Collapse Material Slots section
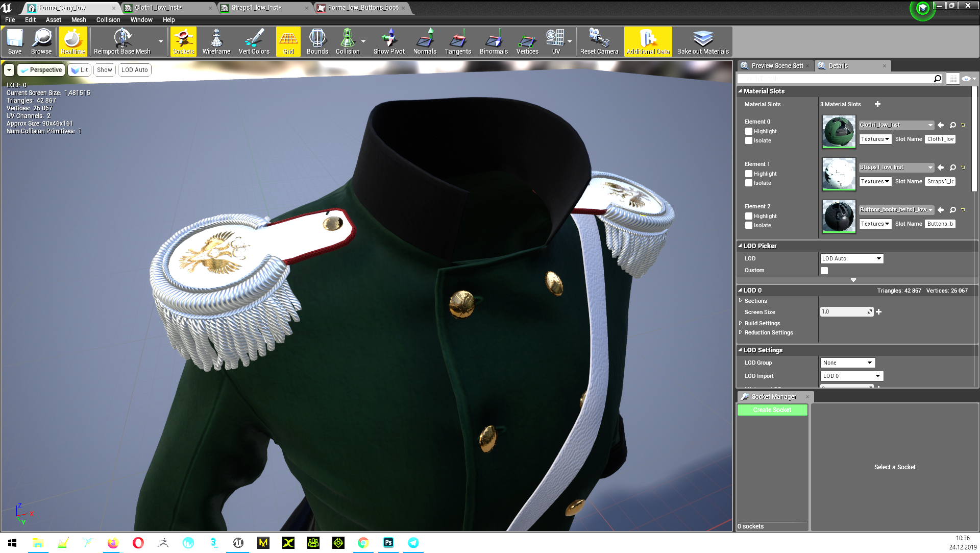 (740, 91)
